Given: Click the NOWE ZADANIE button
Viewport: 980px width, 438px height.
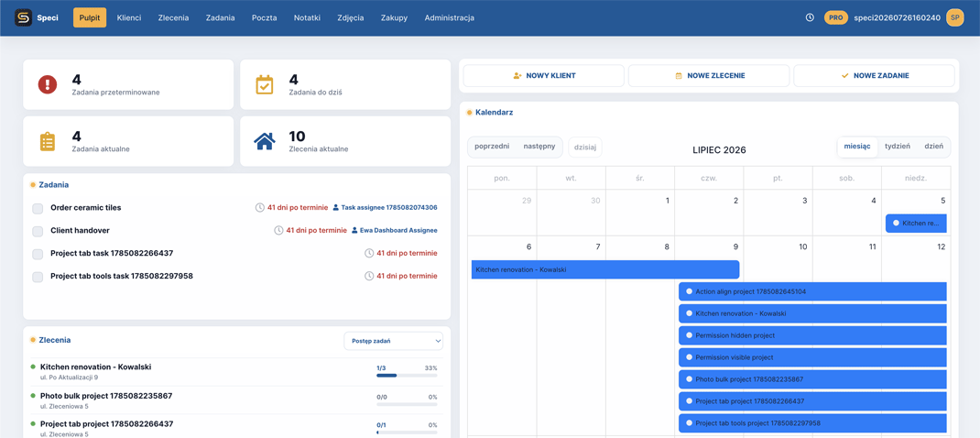Looking at the screenshot, I should click(x=875, y=76).
